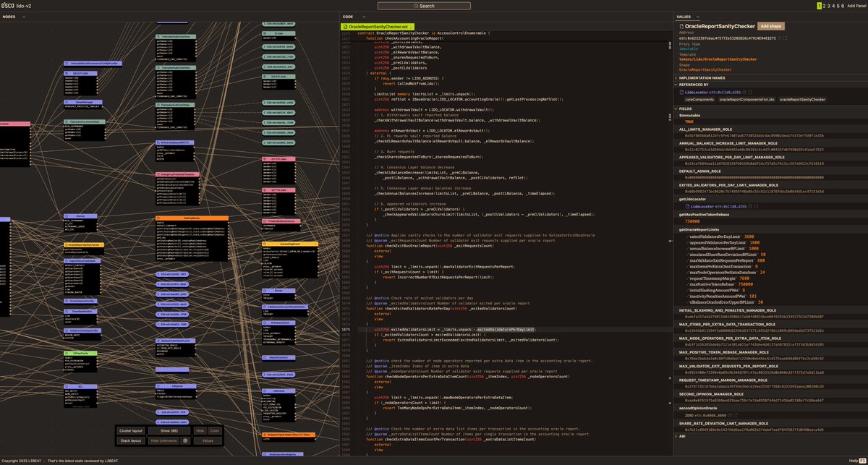Screen dimensions: 868x465
Task: Click code line number 1675
Action: point(346,329)
